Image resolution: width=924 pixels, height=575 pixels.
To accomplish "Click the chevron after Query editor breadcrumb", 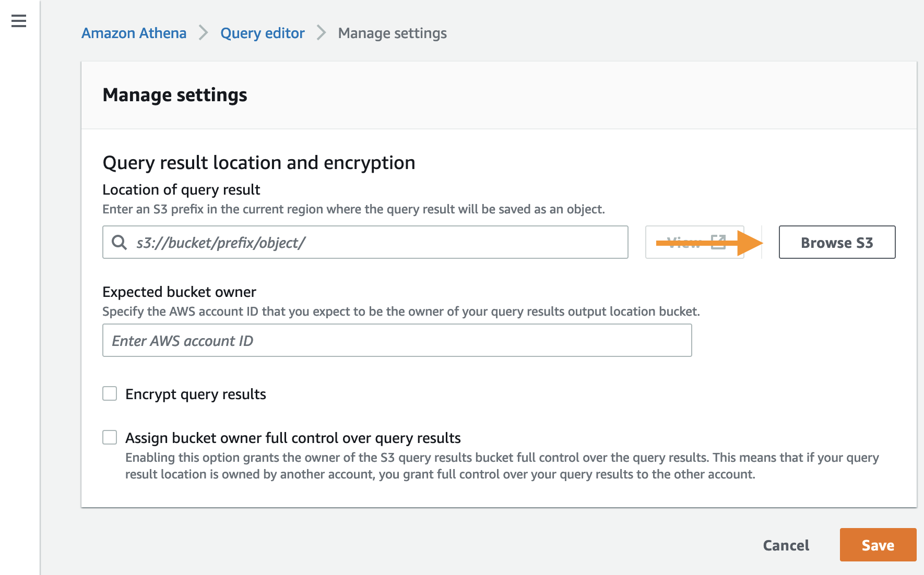I will click(322, 33).
